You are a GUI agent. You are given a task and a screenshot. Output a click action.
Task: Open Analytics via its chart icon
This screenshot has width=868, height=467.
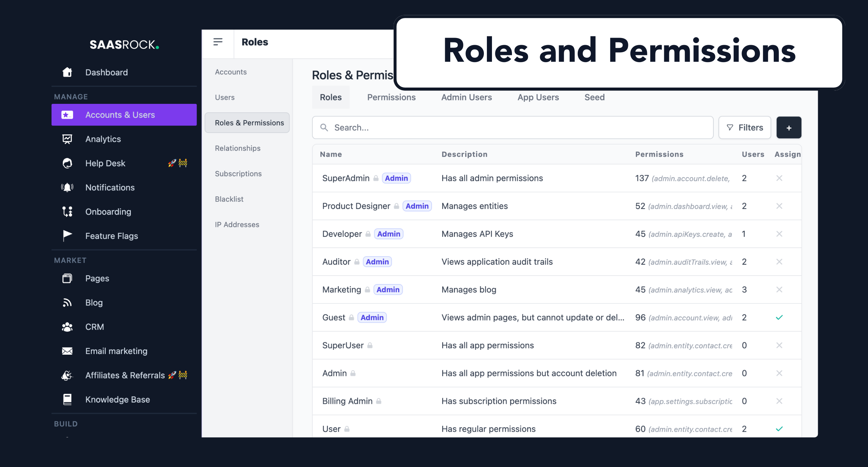point(67,139)
